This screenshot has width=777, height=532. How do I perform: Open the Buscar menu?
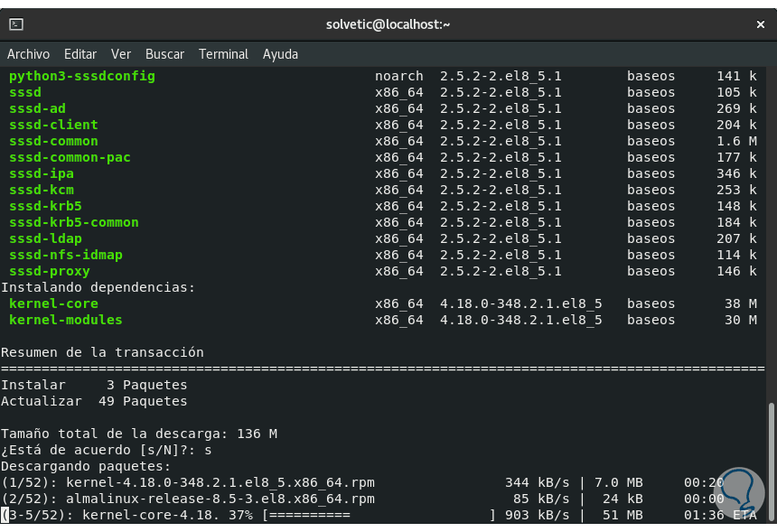pyautogui.click(x=164, y=54)
